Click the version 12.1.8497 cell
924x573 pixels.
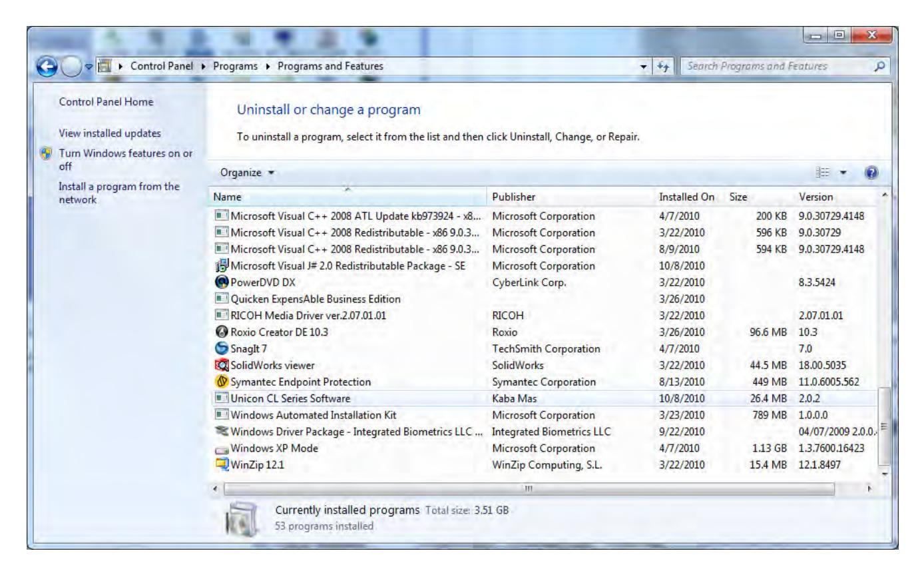[x=823, y=465]
